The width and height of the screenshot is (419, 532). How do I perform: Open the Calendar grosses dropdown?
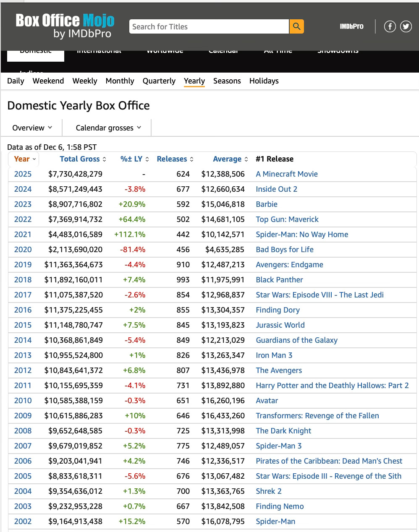pyautogui.click(x=108, y=128)
